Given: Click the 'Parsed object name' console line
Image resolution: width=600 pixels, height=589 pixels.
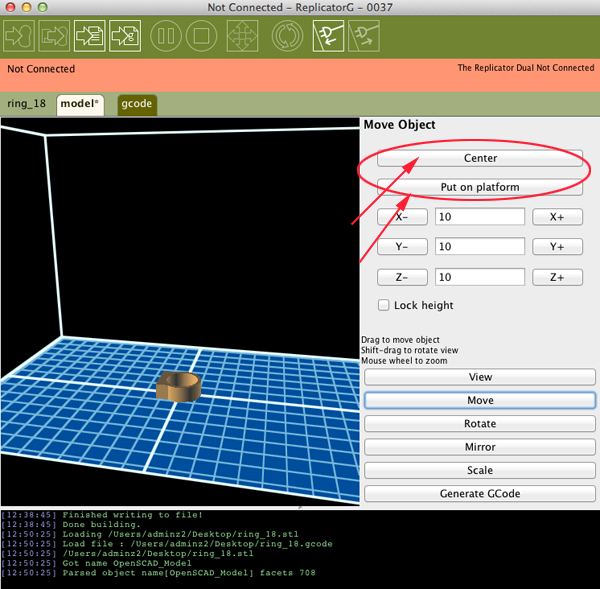Looking at the screenshot, I should click(x=158, y=573).
